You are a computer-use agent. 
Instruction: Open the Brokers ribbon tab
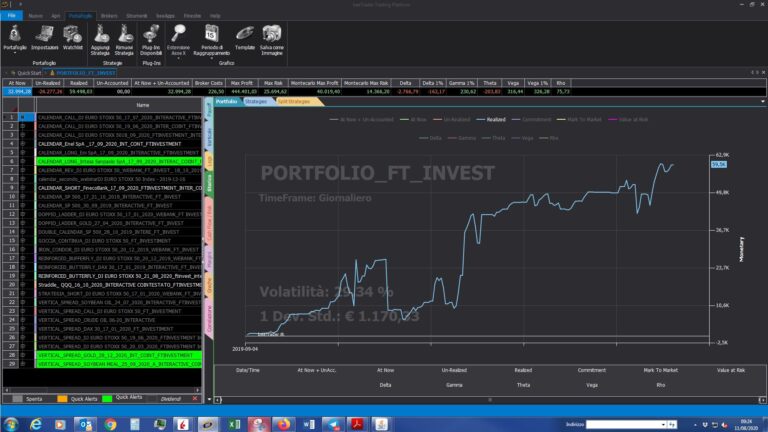(x=108, y=16)
